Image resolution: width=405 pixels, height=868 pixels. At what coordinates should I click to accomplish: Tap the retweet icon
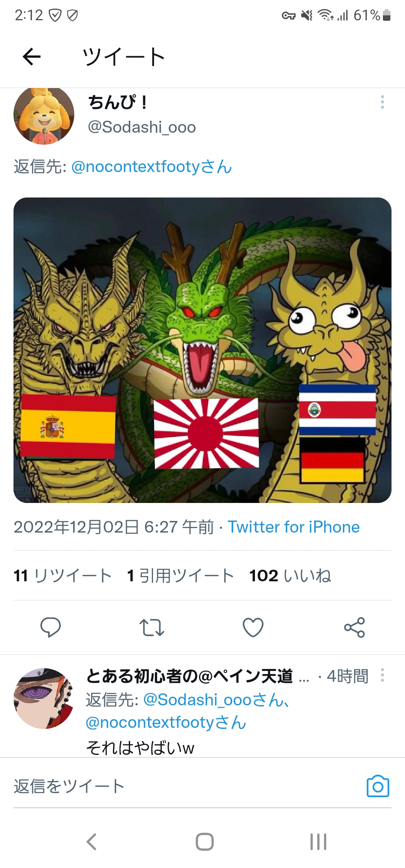click(x=151, y=627)
